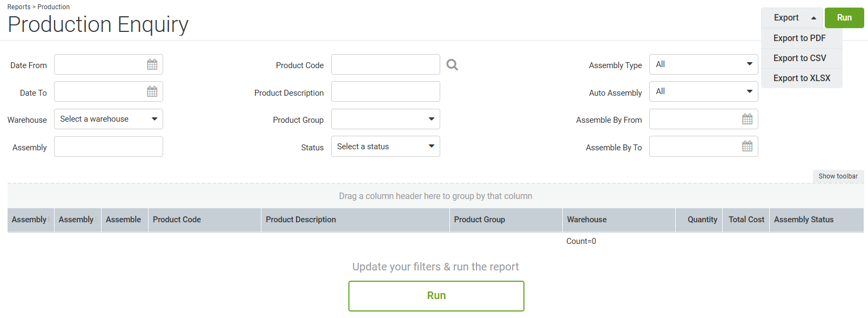This screenshot has width=868, height=318.
Task: Focus the Product Description input field
Action: 386,91
